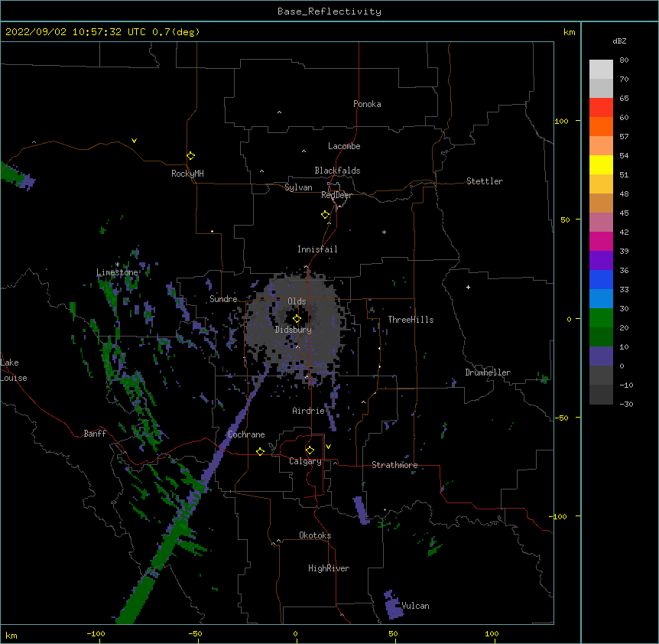The width and height of the screenshot is (659, 644).
Task: Click the RockyMH town label
Action: pos(187,174)
